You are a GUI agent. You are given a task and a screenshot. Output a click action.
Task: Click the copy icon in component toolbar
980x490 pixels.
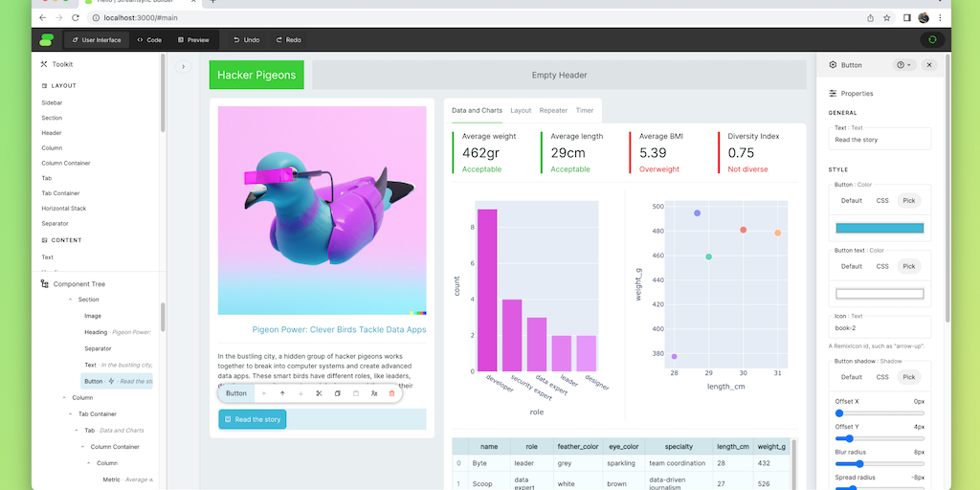[337, 393]
